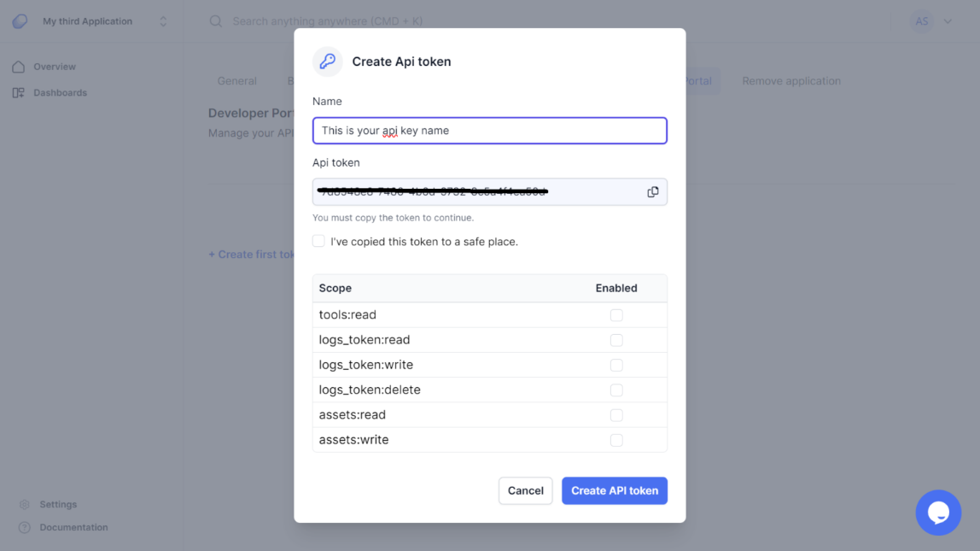Check "I've copied this token" checkbox
This screenshot has height=551, width=980.
coord(318,242)
